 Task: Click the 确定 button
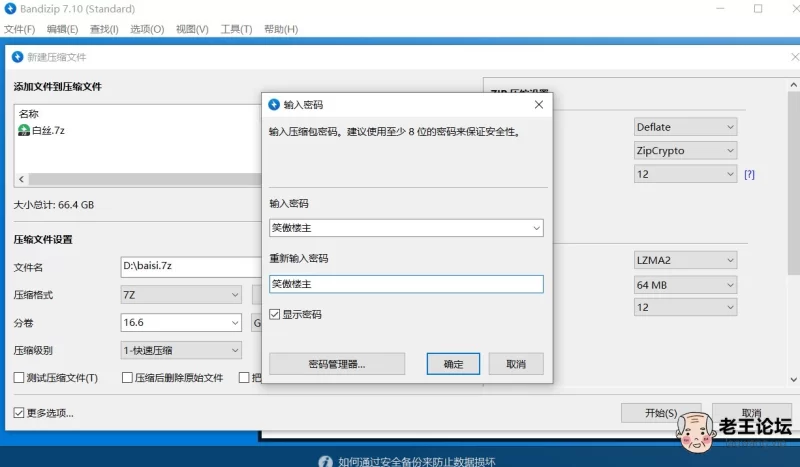[x=453, y=364]
